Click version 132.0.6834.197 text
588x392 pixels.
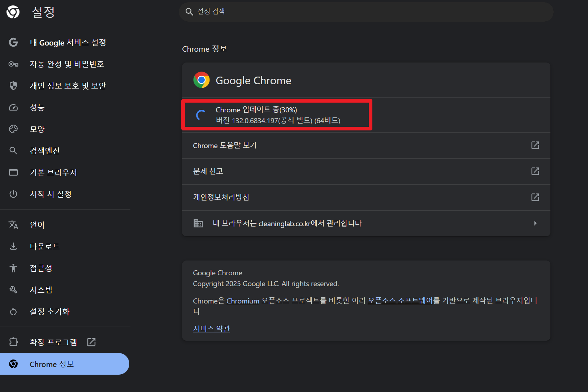tap(278, 121)
